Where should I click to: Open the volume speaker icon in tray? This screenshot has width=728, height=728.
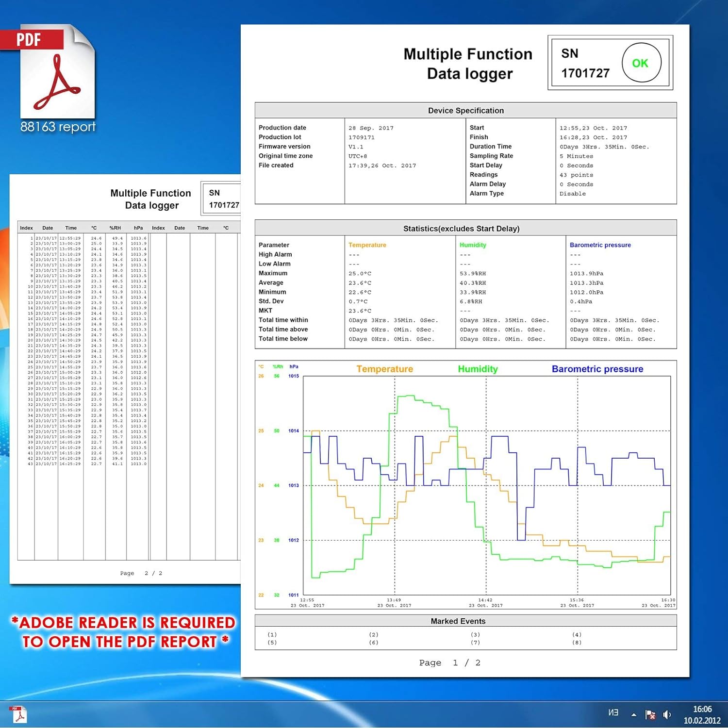[667, 714]
